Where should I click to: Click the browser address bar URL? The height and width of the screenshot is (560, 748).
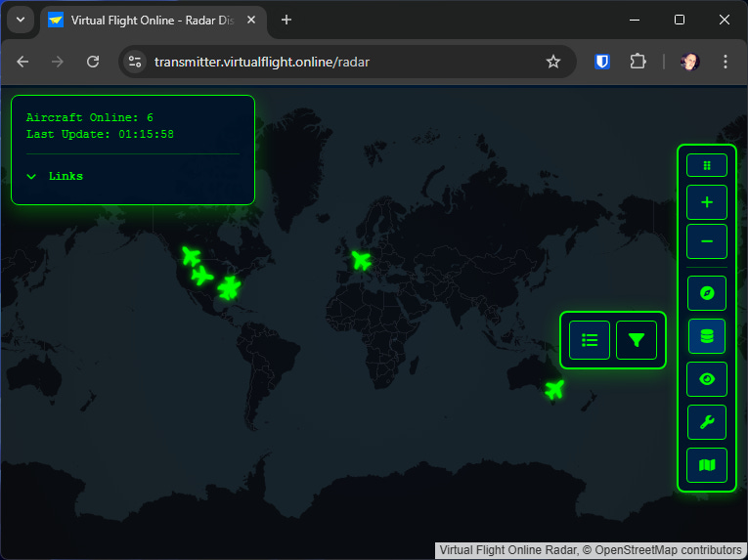262,62
